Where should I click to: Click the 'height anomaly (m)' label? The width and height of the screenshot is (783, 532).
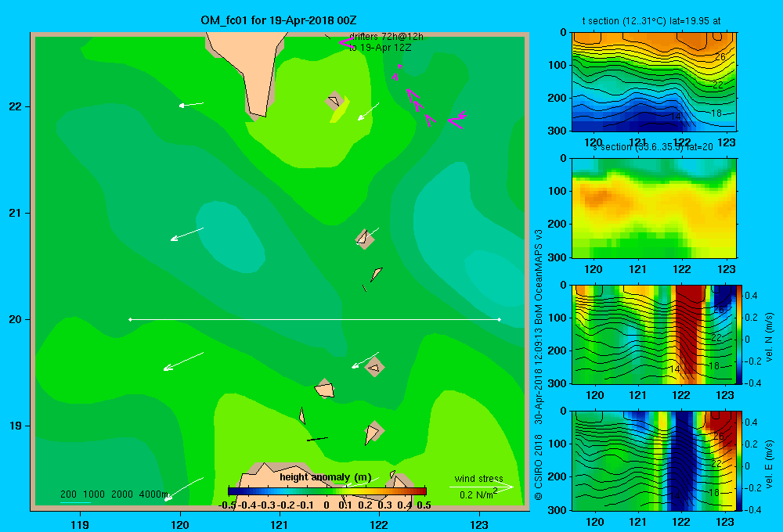coord(326,477)
